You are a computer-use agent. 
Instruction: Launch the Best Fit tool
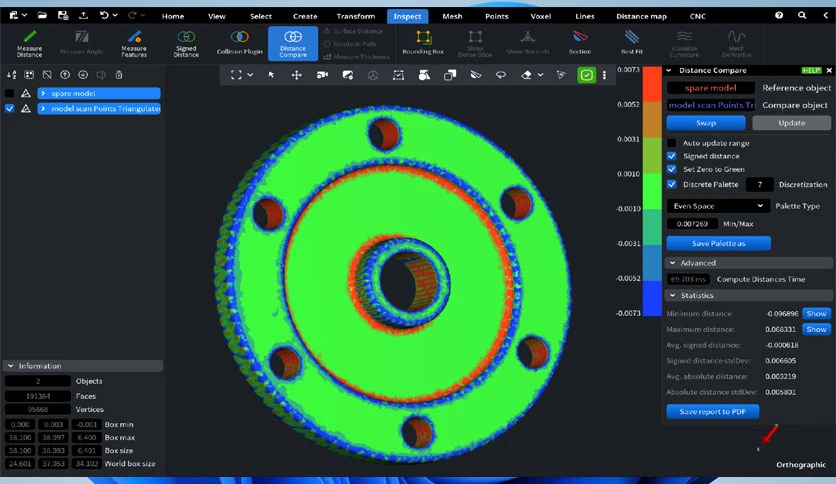click(632, 43)
